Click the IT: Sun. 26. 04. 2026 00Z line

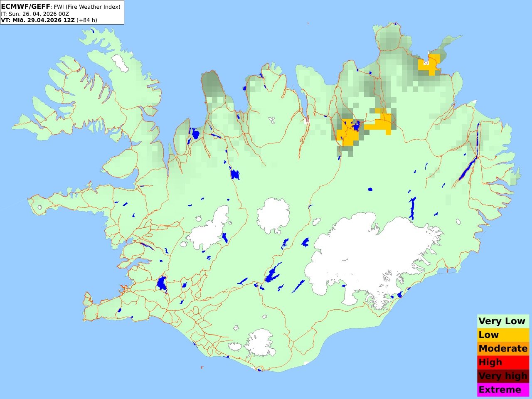(35, 14)
